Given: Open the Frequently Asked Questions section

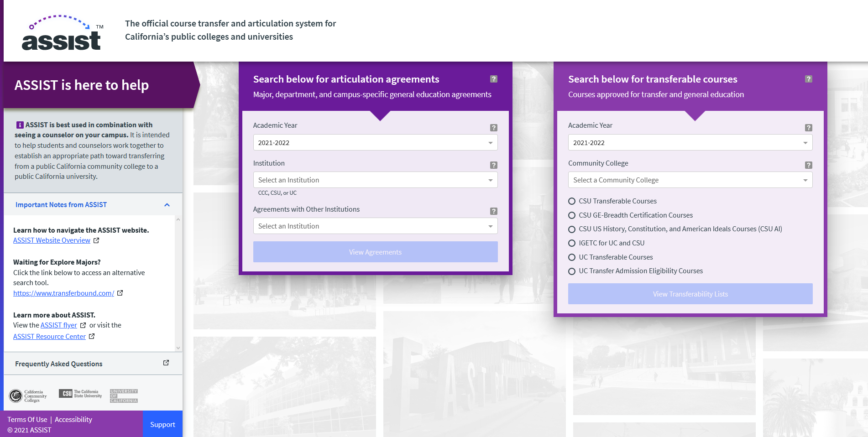Looking at the screenshot, I should (x=93, y=364).
